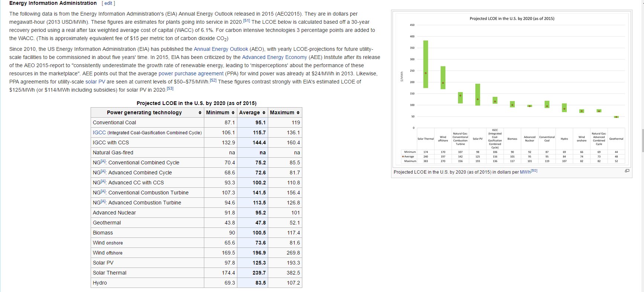This screenshot has width=644, height=292.
Task: Select the Biomass row label
Action: pos(103,233)
